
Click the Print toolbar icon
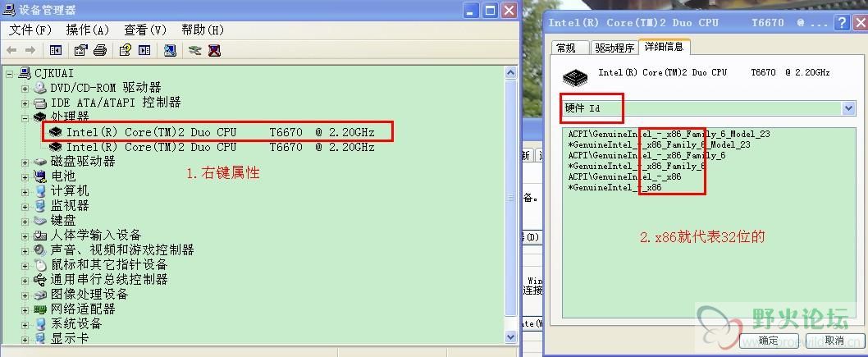coord(99,50)
